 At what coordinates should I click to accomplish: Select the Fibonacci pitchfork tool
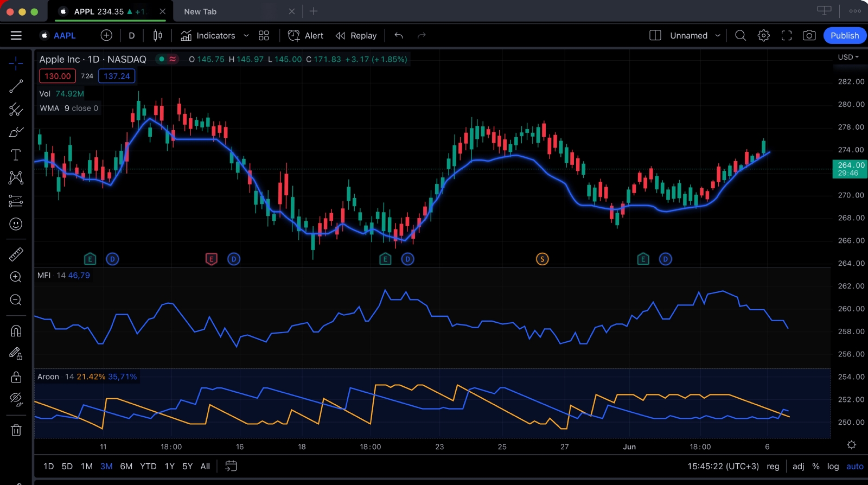point(16,110)
